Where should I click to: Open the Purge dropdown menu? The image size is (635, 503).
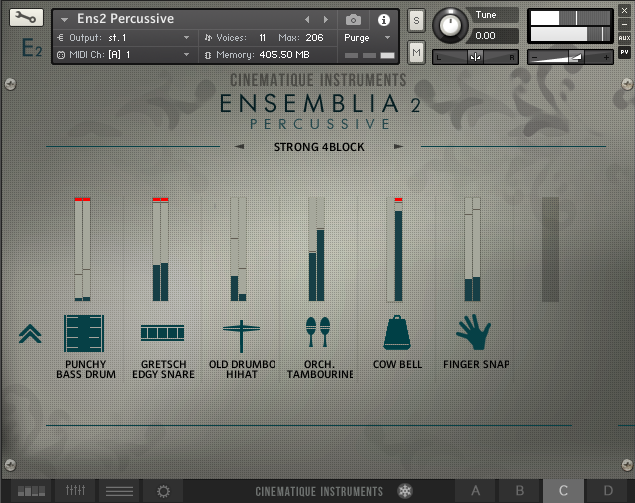[388, 38]
